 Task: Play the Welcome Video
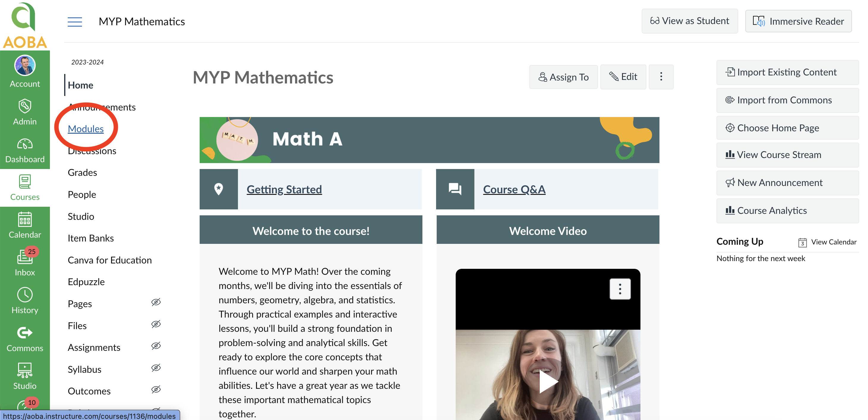548,382
